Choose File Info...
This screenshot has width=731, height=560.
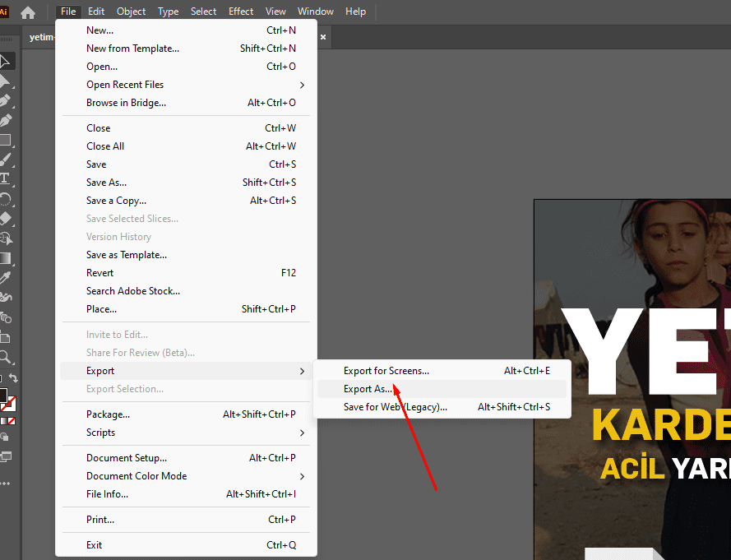coord(186,494)
